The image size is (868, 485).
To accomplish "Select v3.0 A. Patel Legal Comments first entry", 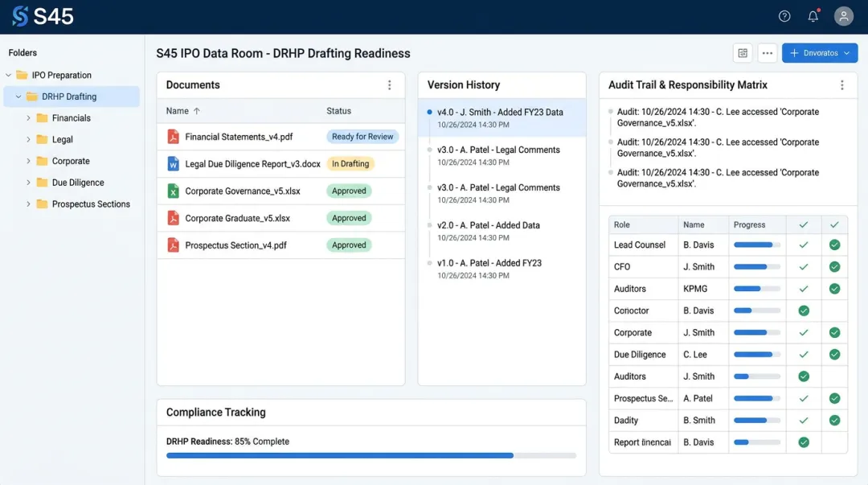I will tap(502, 156).
